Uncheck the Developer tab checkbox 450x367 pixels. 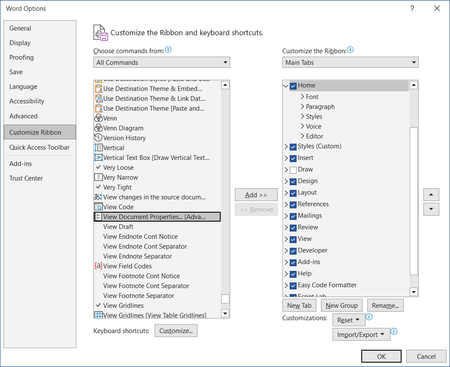(x=293, y=251)
